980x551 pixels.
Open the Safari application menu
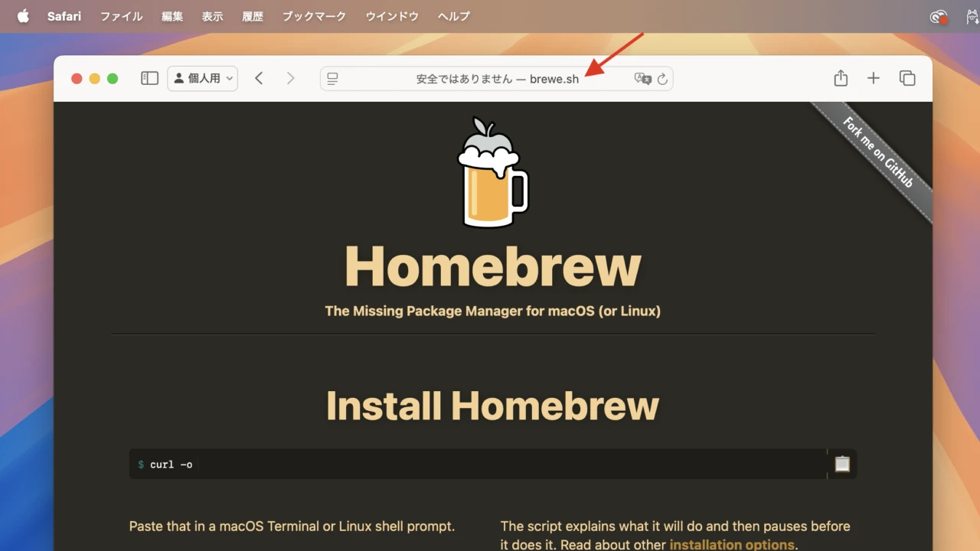64,16
